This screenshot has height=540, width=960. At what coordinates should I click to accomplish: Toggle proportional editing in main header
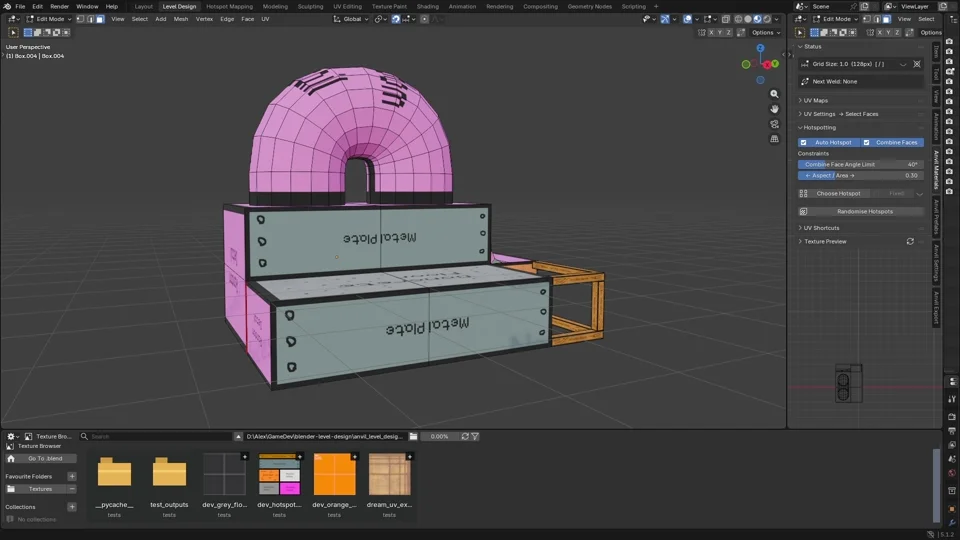coord(424,19)
